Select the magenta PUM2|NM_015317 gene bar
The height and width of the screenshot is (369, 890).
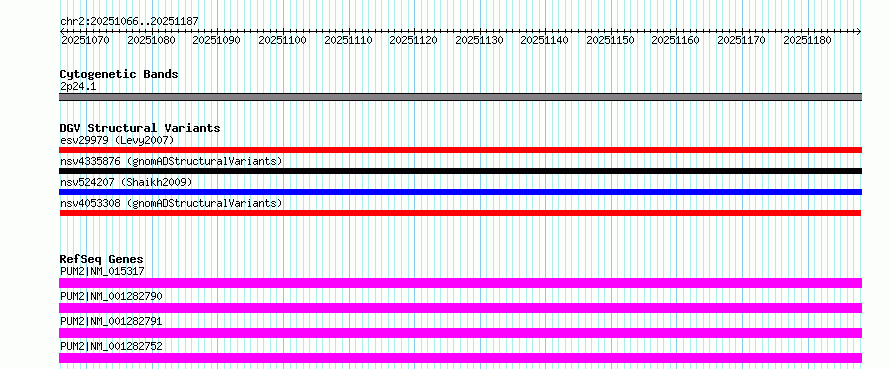(460, 283)
